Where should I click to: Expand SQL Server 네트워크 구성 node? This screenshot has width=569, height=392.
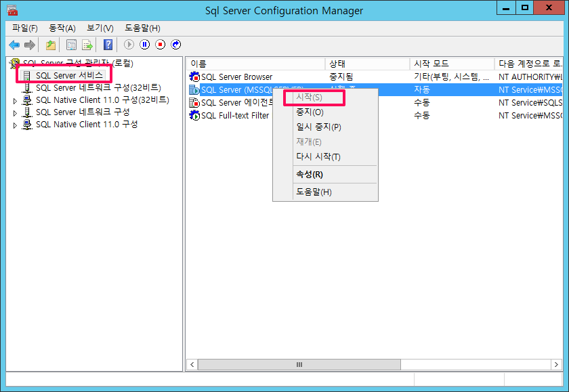click(15, 113)
